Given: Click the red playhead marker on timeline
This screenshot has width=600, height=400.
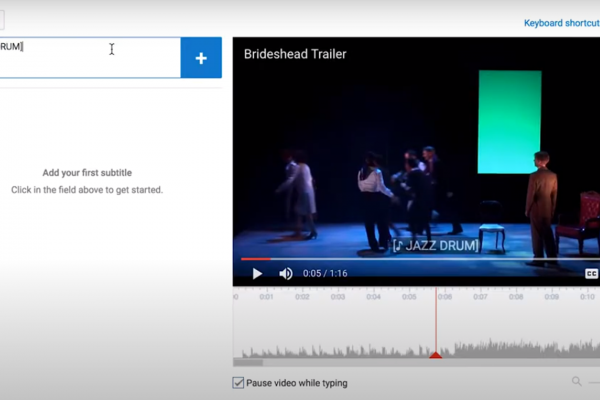Looking at the screenshot, I should pos(435,354).
